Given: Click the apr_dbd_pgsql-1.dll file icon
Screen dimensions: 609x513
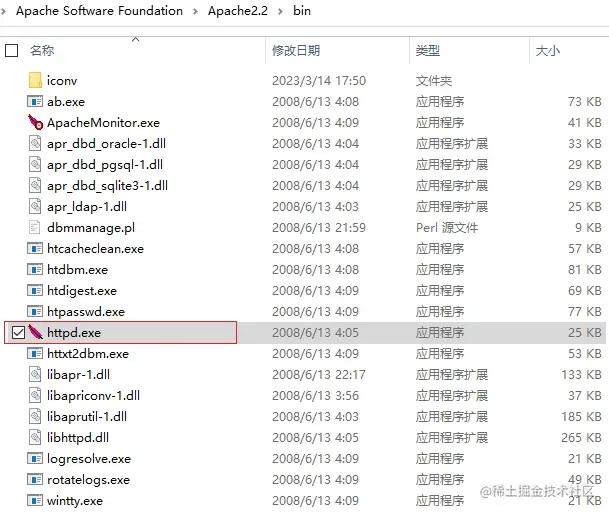Looking at the screenshot, I should pyautogui.click(x=35, y=164).
